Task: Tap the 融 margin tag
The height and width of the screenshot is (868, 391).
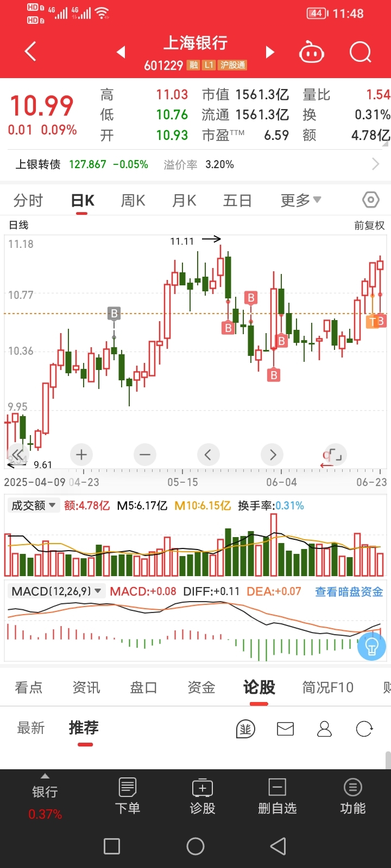Action: (x=193, y=65)
